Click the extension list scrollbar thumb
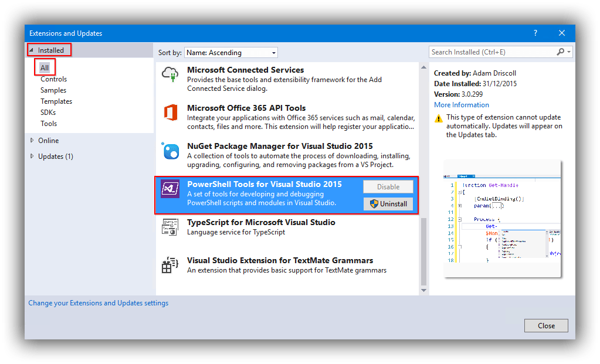 423,251
